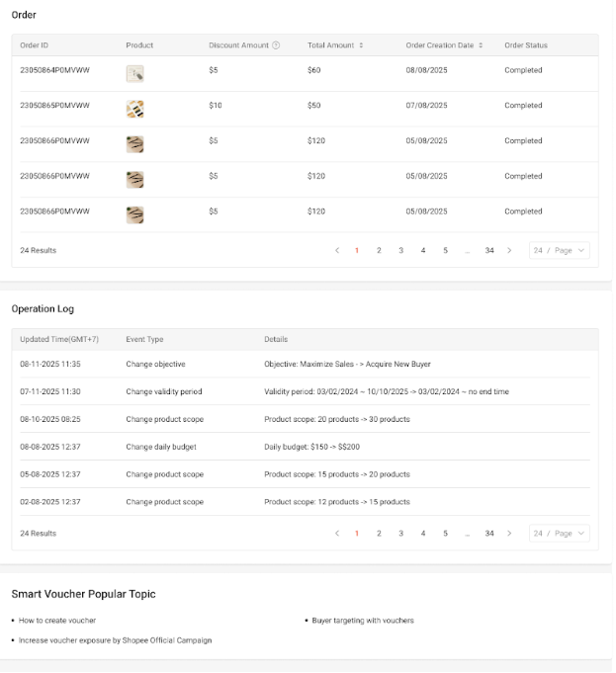Image resolution: width=616 pixels, height=673 pixels.
Task: Click log time 08-10-2025 08:25
Action: [x=50, y=419]
